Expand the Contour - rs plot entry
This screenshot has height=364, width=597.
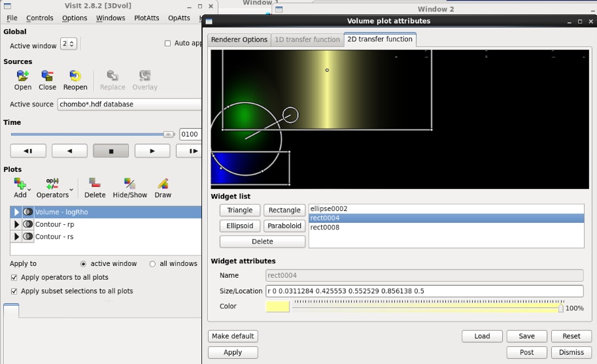(16, 237)
